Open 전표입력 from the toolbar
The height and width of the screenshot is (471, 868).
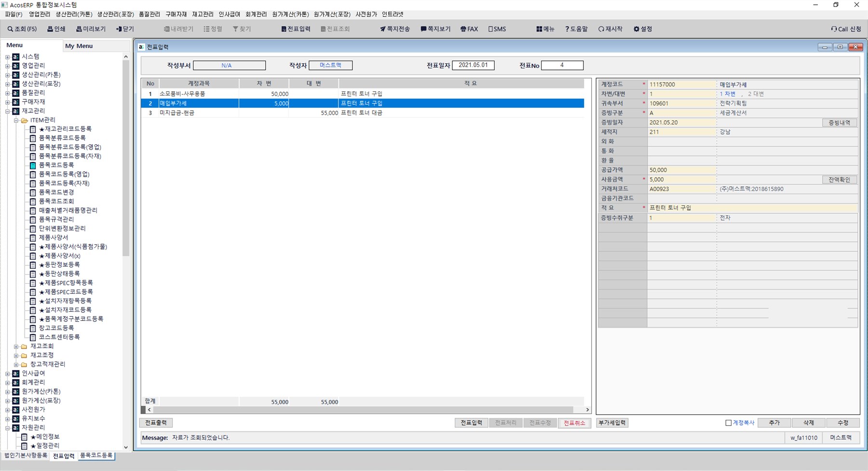point(296,29)
